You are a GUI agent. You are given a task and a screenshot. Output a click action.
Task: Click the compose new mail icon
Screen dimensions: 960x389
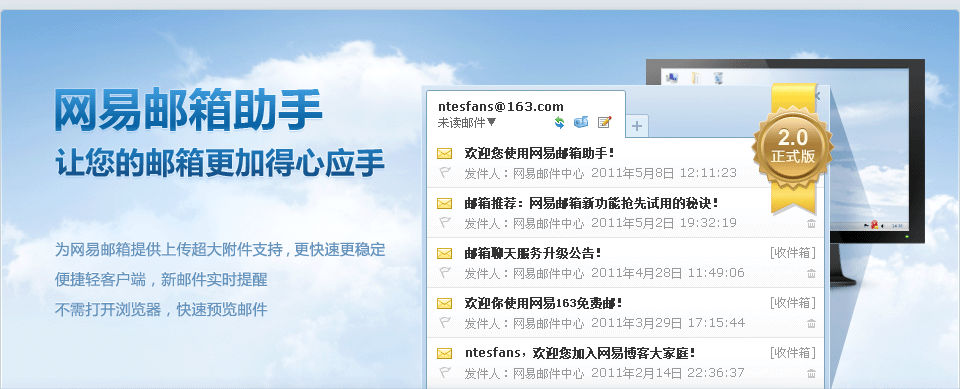pyautogui.click(x=604, y=123)
